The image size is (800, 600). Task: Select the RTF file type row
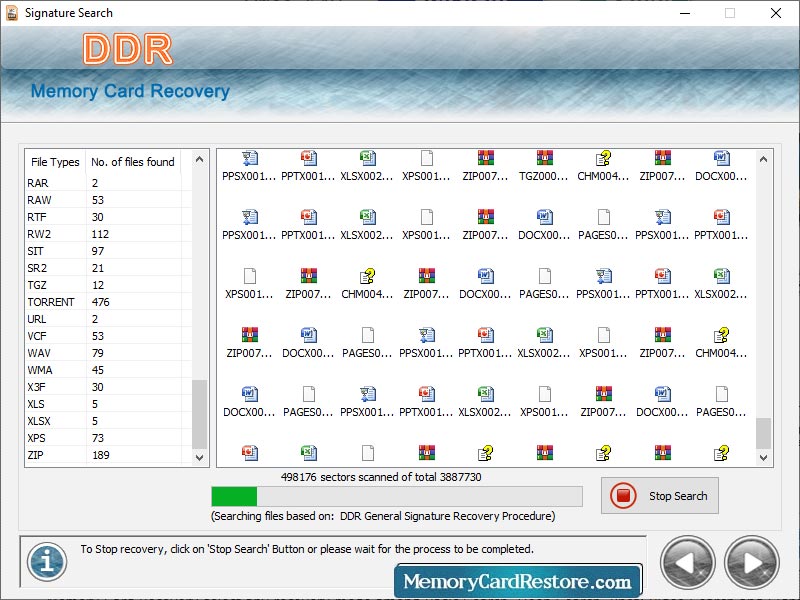(108, 217)
